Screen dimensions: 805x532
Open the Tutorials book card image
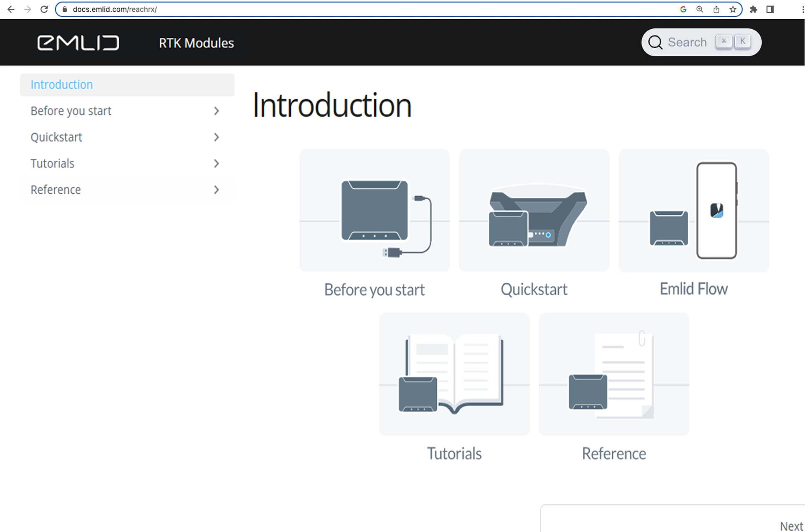pos(454,374)
